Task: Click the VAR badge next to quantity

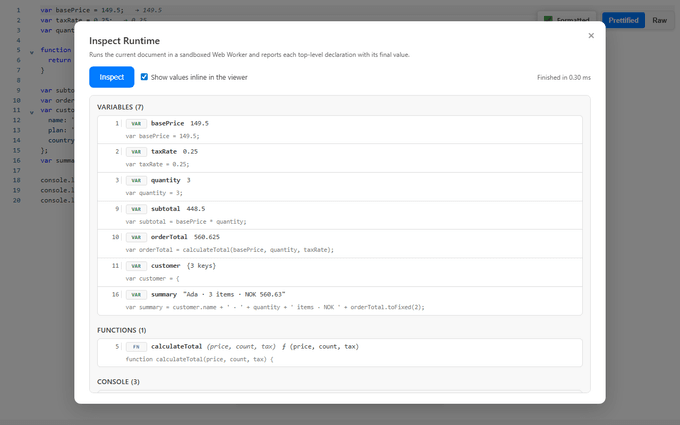Action: pos(136,180)
